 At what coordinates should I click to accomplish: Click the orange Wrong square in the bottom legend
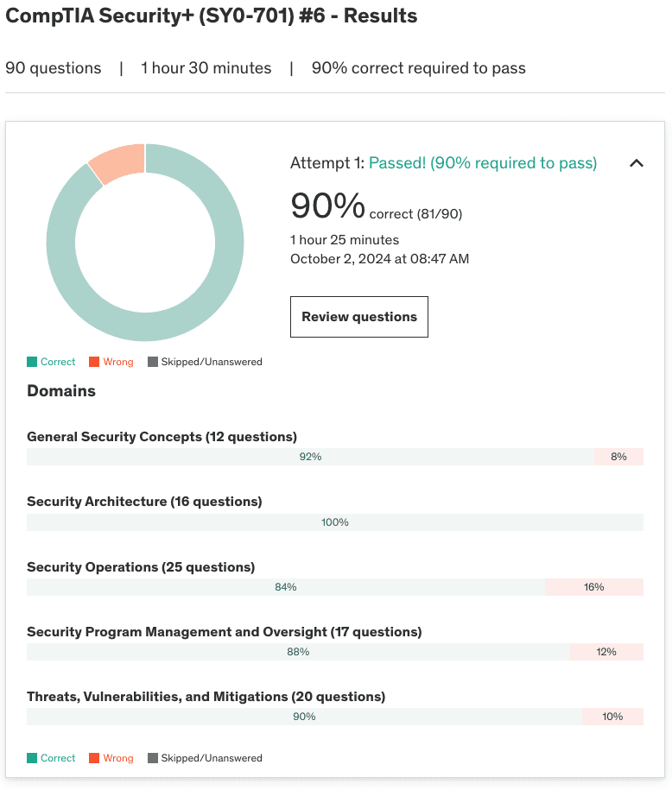94,758
